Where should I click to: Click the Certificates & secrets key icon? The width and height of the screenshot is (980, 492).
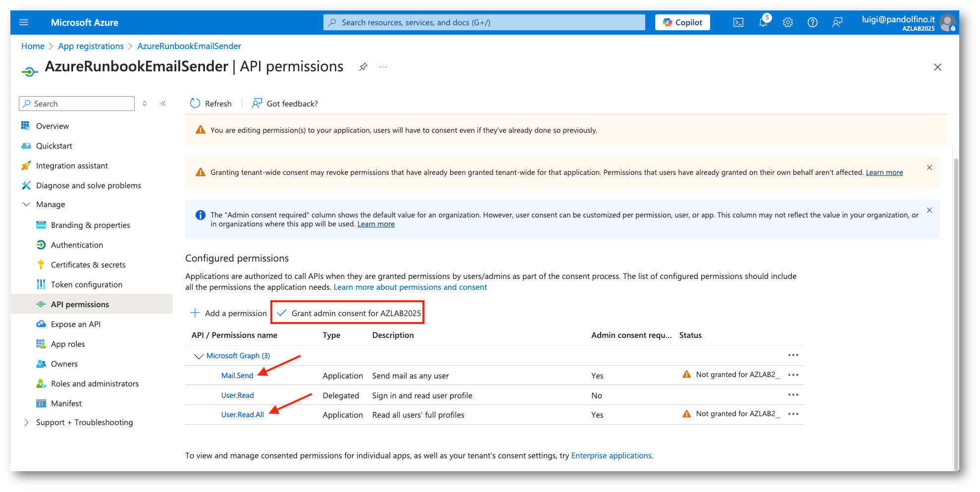pos(41,265)
